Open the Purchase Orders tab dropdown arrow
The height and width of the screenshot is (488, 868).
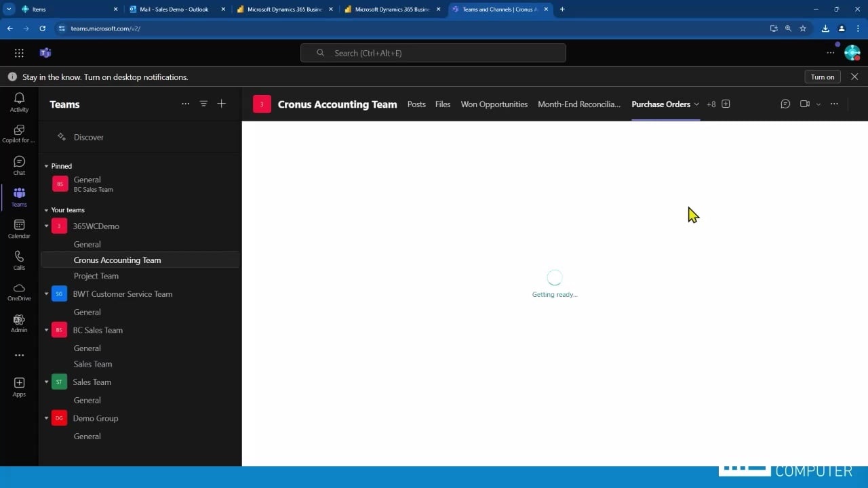pos(696,104)
